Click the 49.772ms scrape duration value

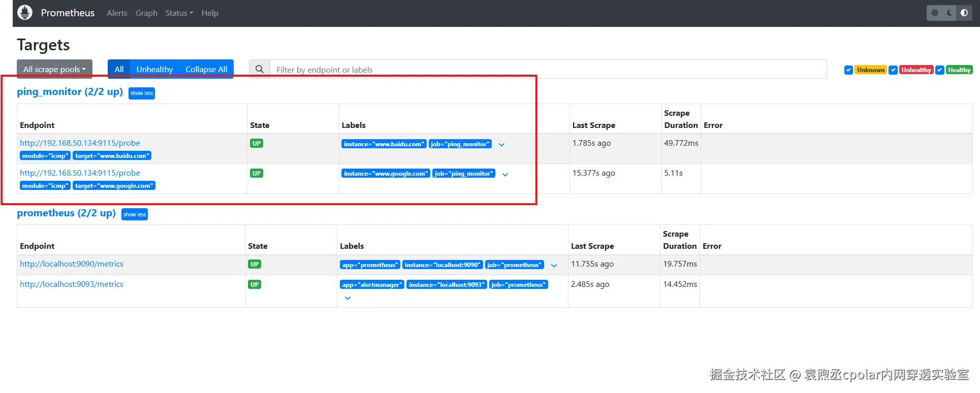[x=681, y=143]
